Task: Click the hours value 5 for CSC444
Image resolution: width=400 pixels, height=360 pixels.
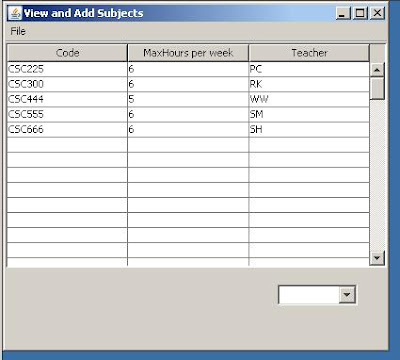Action: 188,99
